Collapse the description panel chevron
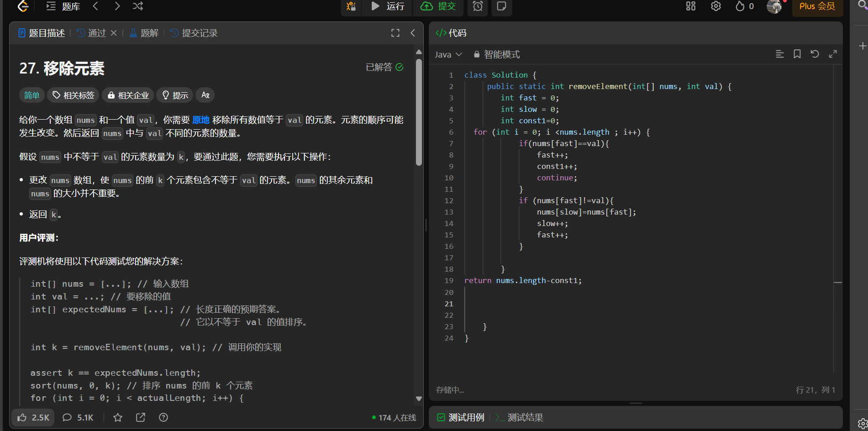This screenshot has height=431, width=868. click(x=413, y=33)
